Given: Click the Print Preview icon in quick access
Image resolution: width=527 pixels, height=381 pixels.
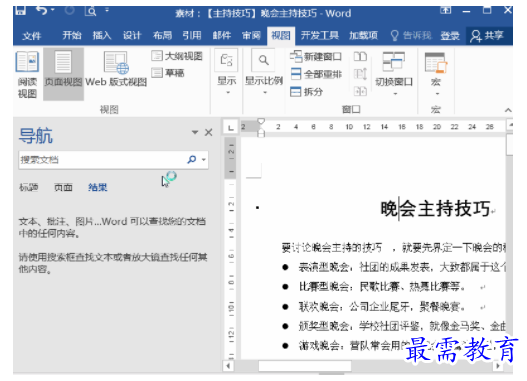Looking at the screenshot, I should 90,11.
